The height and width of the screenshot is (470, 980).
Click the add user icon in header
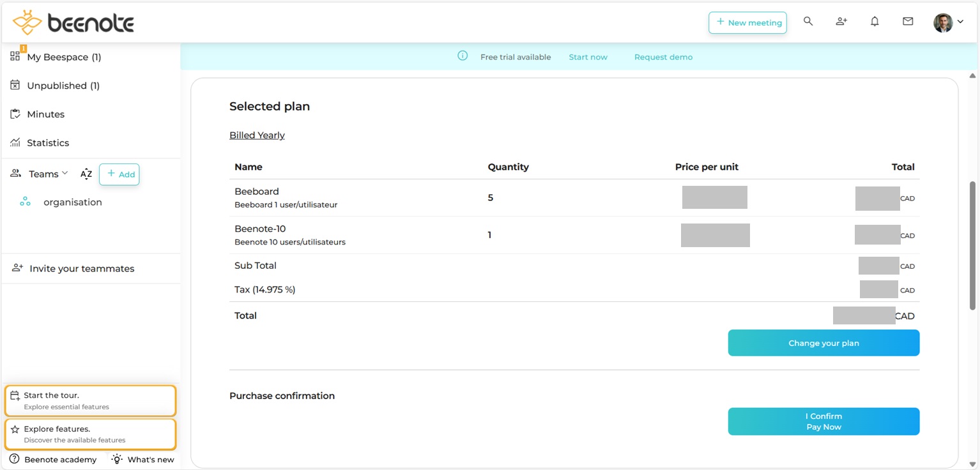(841, 22)
